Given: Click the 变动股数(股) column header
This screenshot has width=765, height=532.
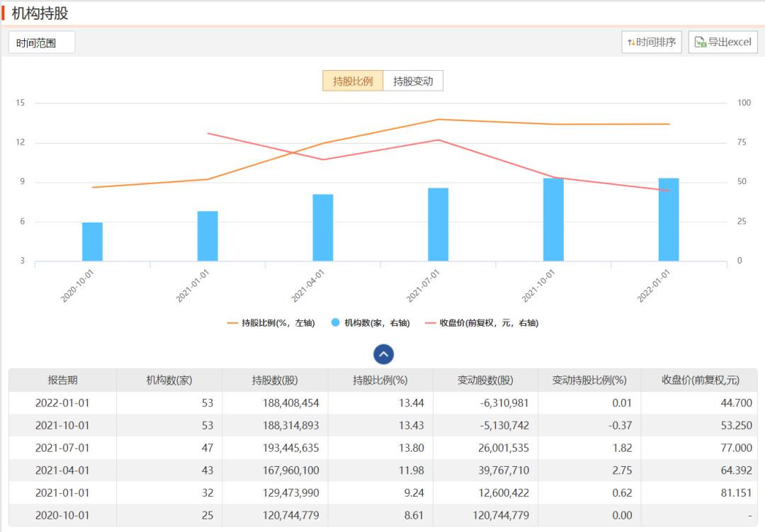Looking at the screenshot, I should coord(485,380).
